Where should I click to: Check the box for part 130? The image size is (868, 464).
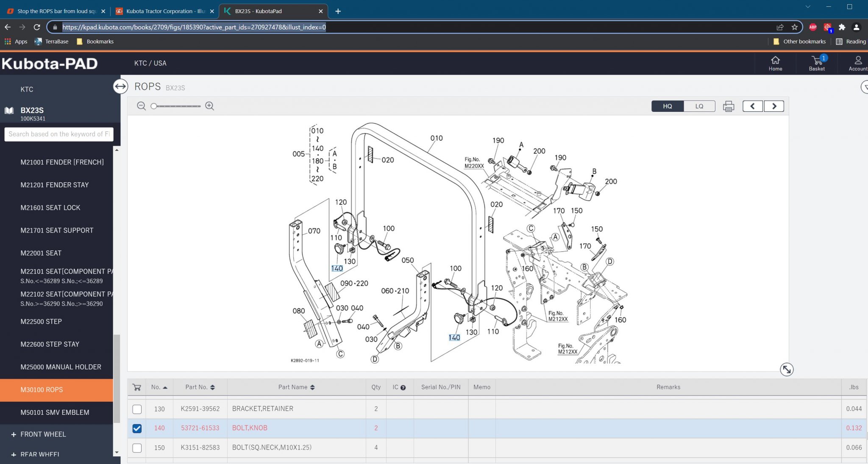pyautogui.click(x=137, y=409)
